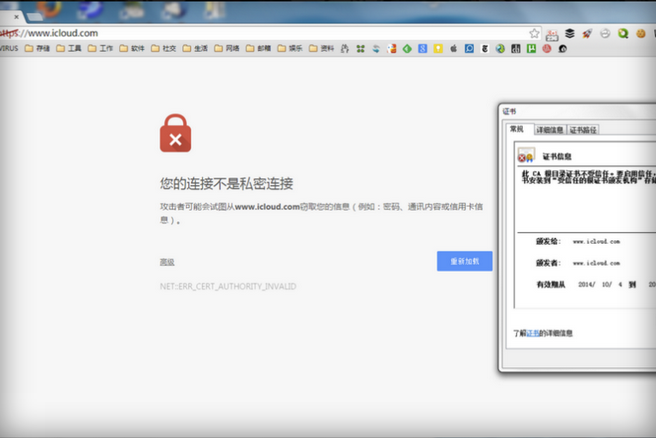Switch to the 详细信息 certificate tab

click(550, 130)
